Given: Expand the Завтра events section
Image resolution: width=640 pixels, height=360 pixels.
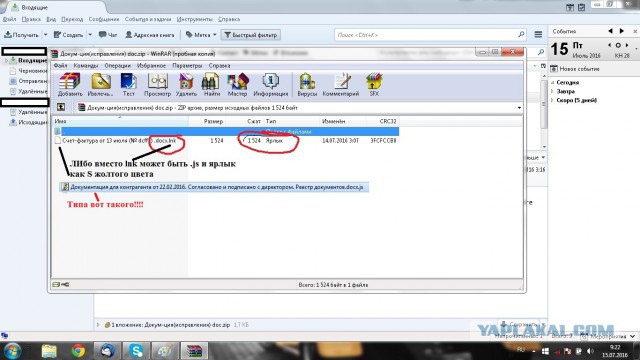Looking at the screenshot, I should coord(553,91).
